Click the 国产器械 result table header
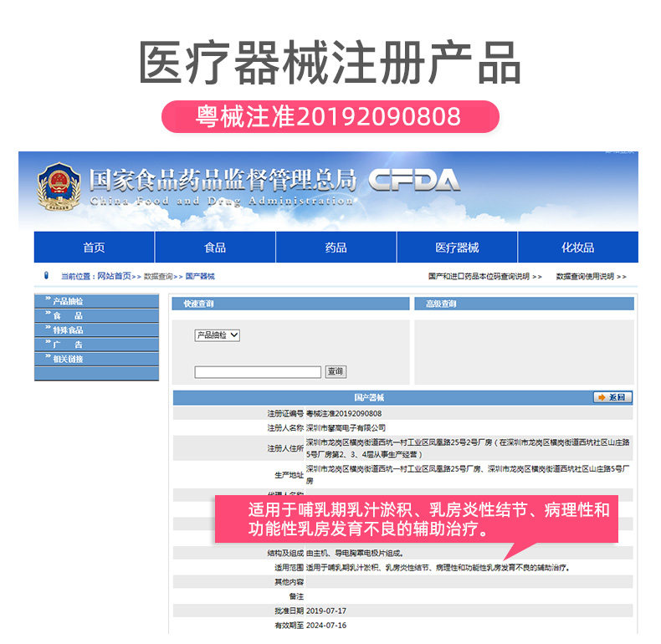 point(369,397)
